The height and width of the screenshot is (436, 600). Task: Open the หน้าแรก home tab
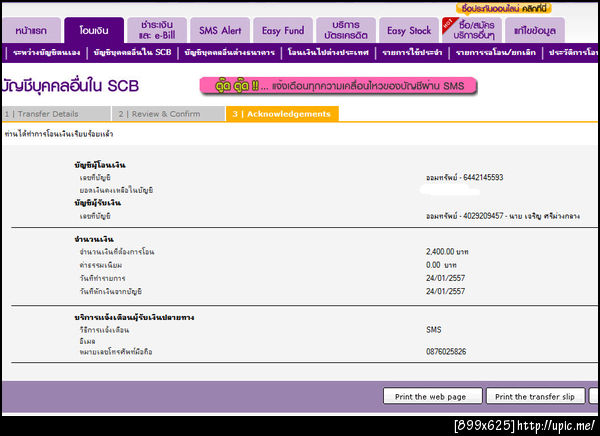[31, 30]
